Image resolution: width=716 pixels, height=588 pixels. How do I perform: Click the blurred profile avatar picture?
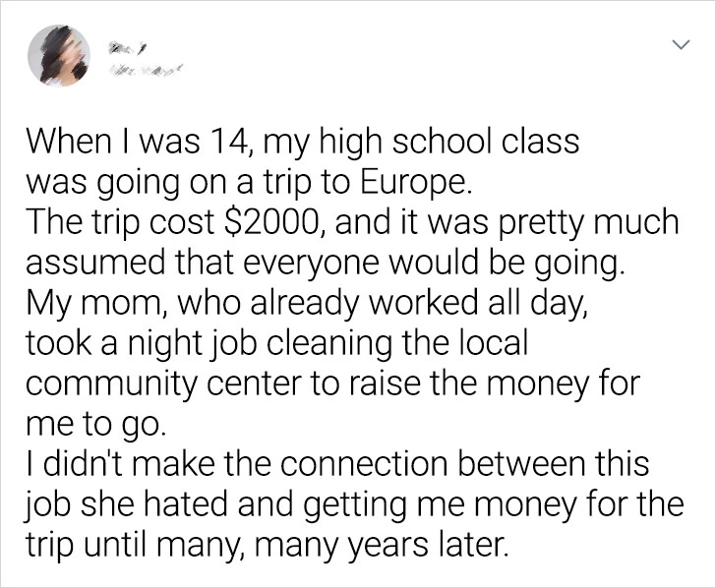click(x=57, y=54)
